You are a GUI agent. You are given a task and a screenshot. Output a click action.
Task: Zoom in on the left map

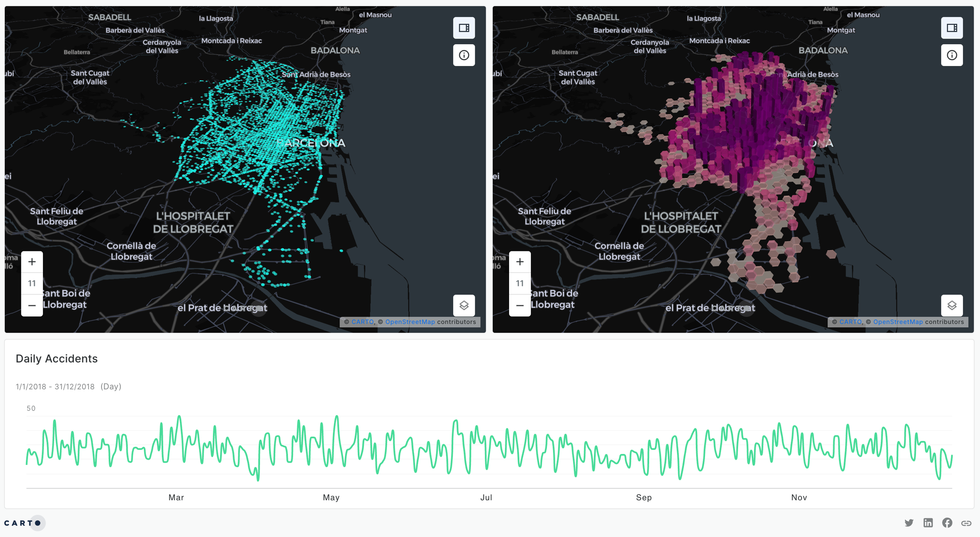click(32, 262)
